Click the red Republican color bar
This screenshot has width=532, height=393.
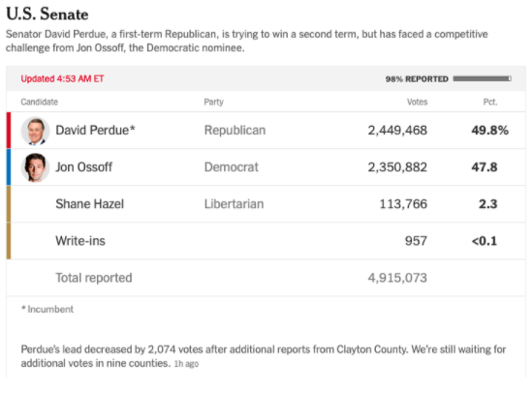pos(9,130)
